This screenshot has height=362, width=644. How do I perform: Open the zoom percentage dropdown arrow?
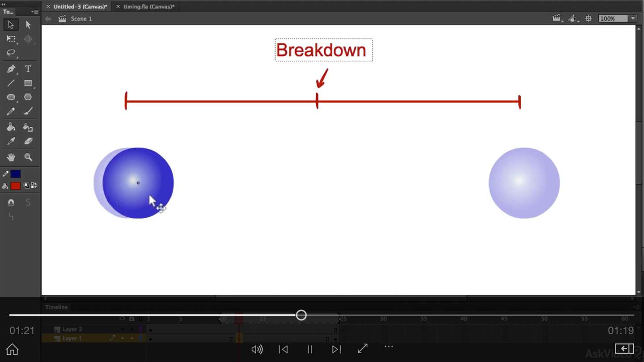coord(632,19)
